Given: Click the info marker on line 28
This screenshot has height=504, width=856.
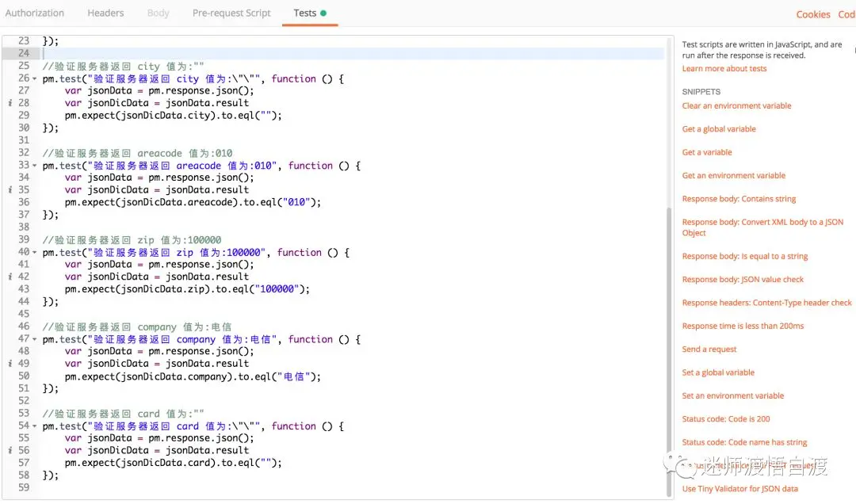Looking at the screenshot, I should [x=10, y=103].
